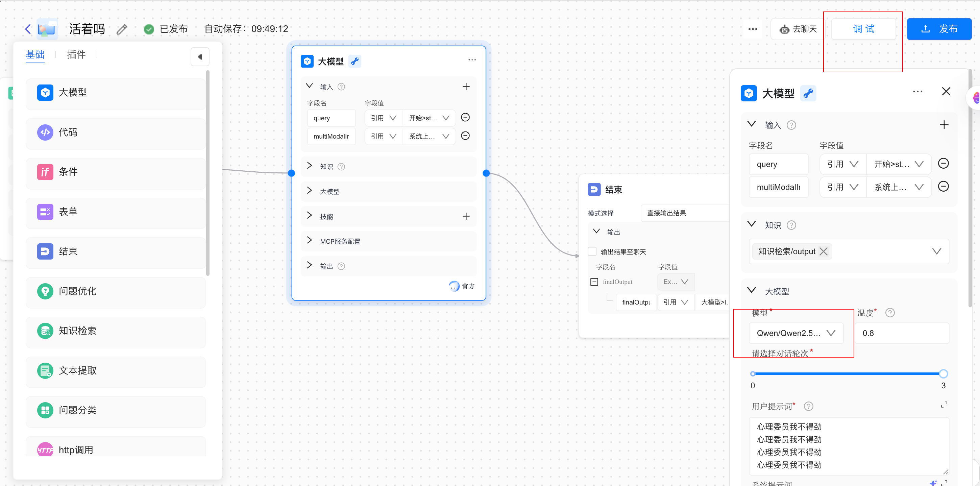The height and width of the screenshot is (486, 980).
Task: Switch to the 插件 tab
Action: [x=76, y=54]
